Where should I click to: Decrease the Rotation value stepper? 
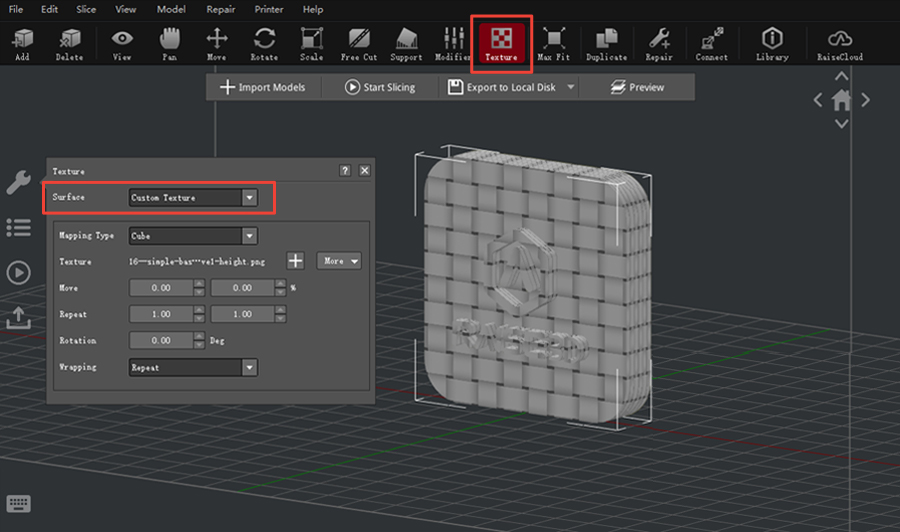(199, 345)
